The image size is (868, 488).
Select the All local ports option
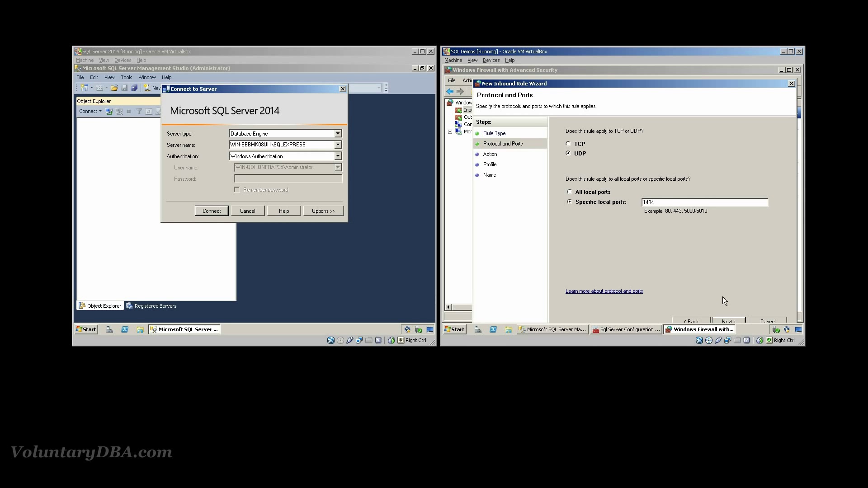click(x=570, y=192)
